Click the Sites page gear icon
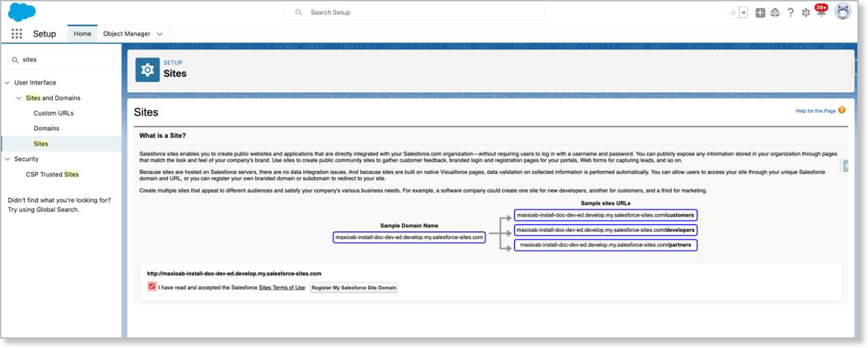 pos(147,69)
